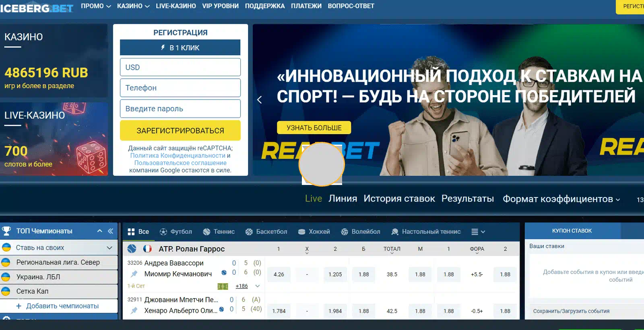Open the Пользовательское соглашение link
The width and height of the screenshot is (644, 330).
tap(180, 163)
